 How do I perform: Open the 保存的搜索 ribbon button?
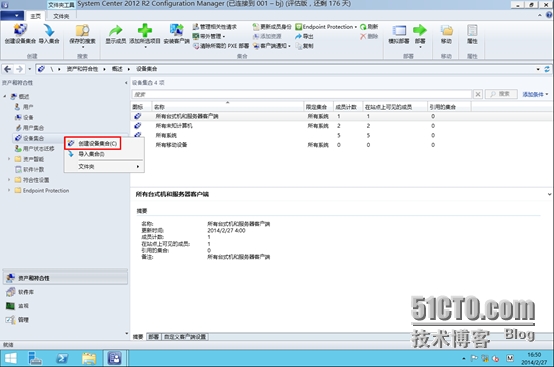click(82, 35)
